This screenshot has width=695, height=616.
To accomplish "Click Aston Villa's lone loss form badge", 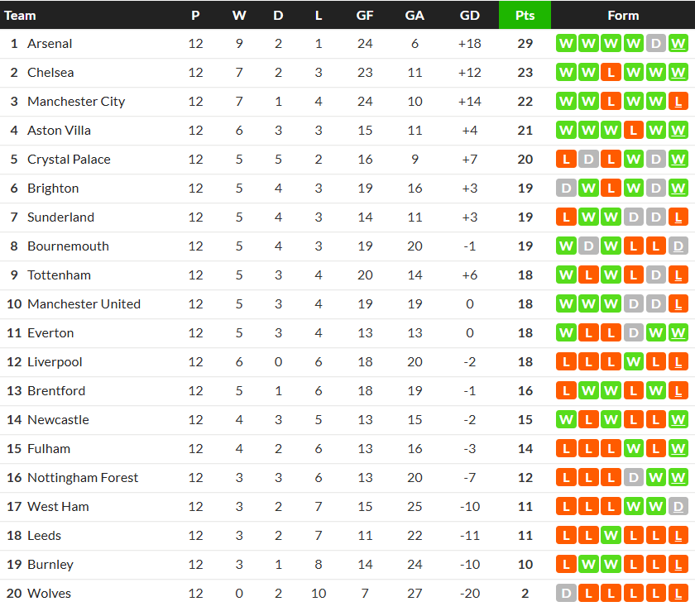I will pyautogui.click(x=634, y=131).
